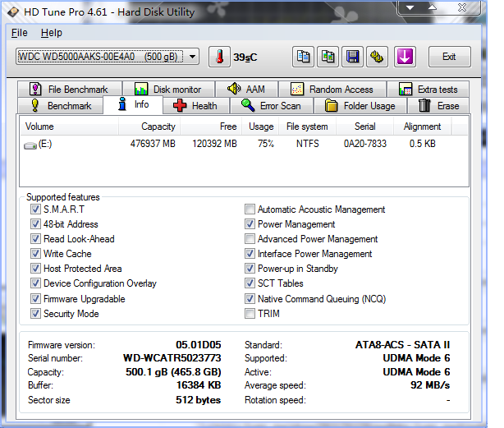Toggle the Firmware Upgradable checkbox
This screenshot has width=504, height=428.
pyautogui.click(x=35, y=299)
